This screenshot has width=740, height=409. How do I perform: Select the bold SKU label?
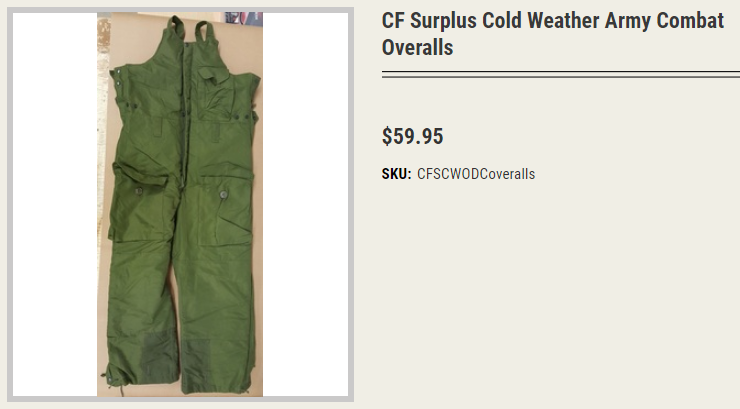pyautogui.click(x=396, y=174)
